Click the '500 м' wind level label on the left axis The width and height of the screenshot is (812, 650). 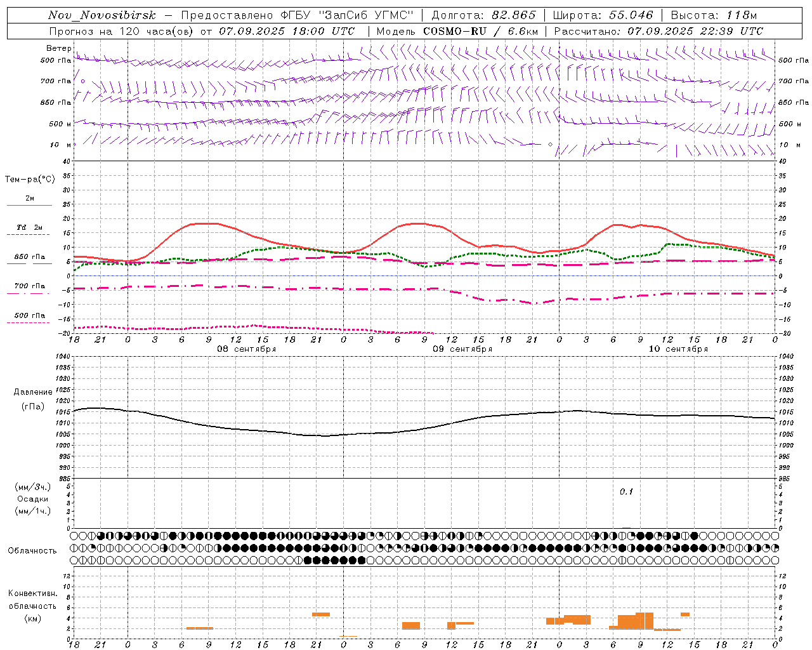click(60, 124)
